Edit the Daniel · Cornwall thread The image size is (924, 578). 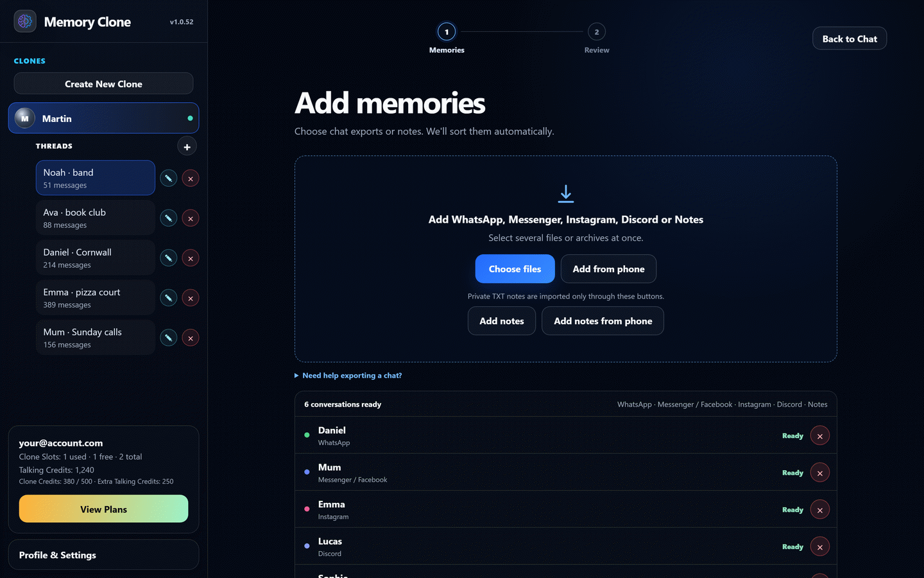[168, 258]
